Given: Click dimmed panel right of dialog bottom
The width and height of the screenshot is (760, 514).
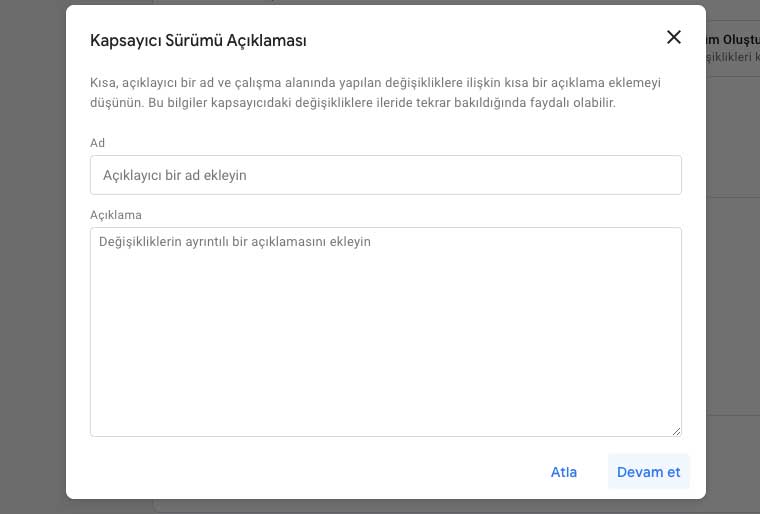Looking at the screenshot, I should [733, 461].
